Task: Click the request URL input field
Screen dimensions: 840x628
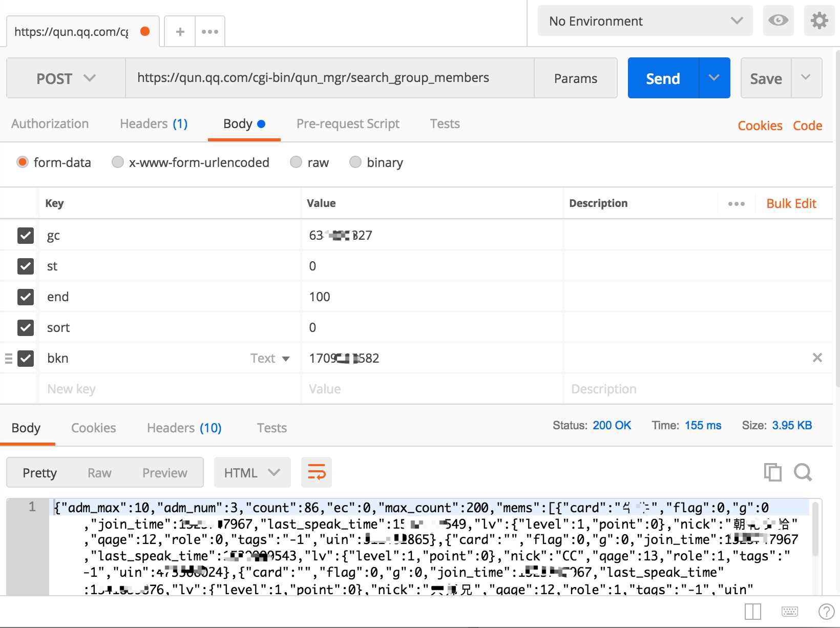Action: point(330,78)
